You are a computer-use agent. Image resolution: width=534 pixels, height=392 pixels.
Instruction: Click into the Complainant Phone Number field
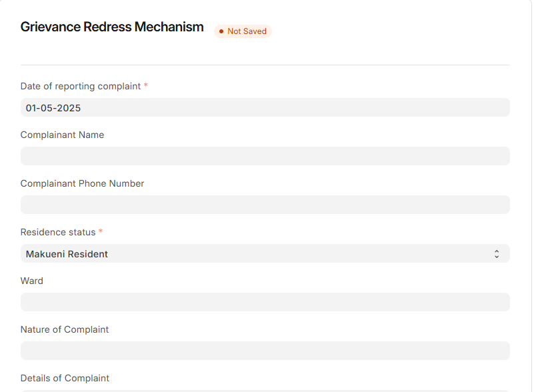(265, 205)
